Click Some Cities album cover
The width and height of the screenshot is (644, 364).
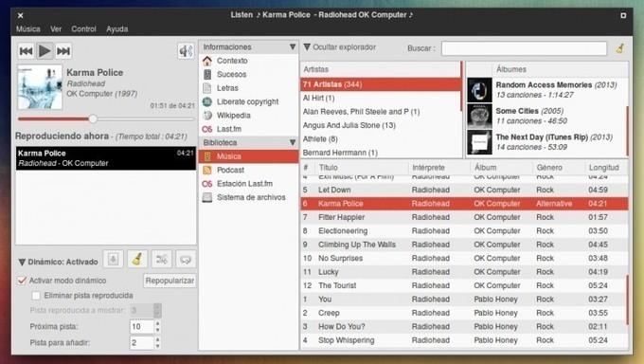pyautogui.click(x=479, y=116)
